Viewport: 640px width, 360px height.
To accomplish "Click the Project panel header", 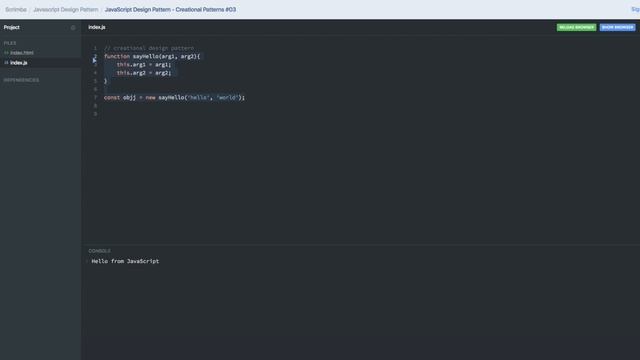I will 11,27.
